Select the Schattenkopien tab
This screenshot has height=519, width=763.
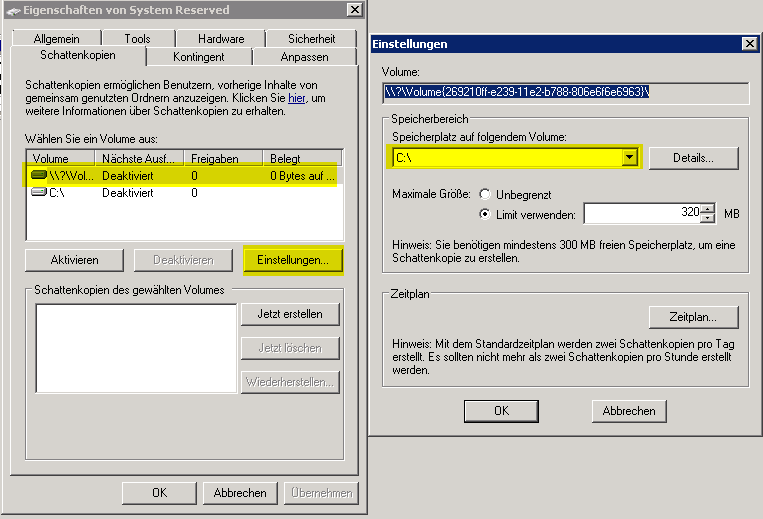coord(78,55)
